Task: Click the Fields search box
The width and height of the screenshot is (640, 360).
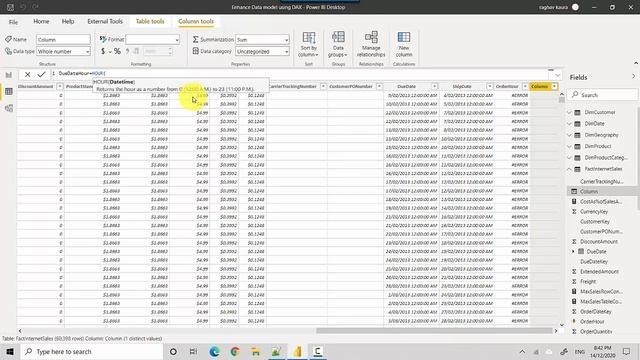Action: [x=602, y=95]
